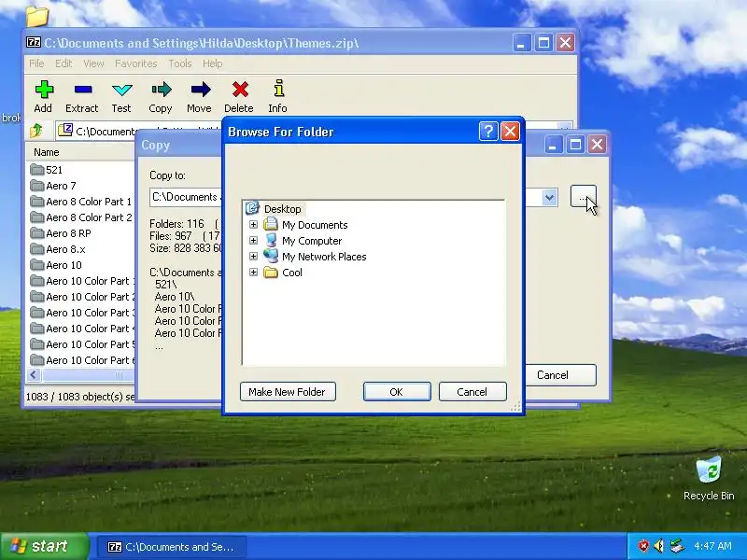Click the red security shield tray icon

(x=643, y=546)
